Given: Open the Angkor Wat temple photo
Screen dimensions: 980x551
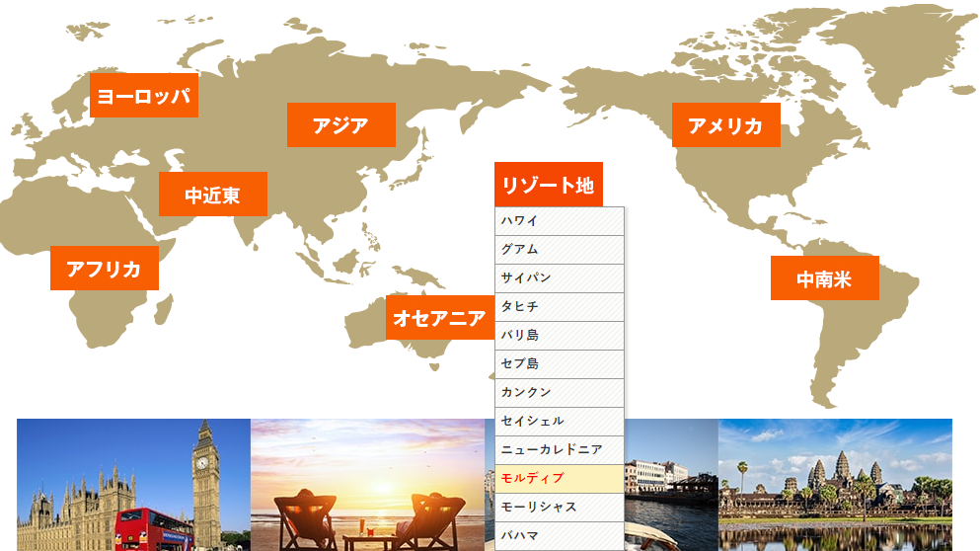Looking at the screenshot, I should pyautogui.click(x=835, y=484).
